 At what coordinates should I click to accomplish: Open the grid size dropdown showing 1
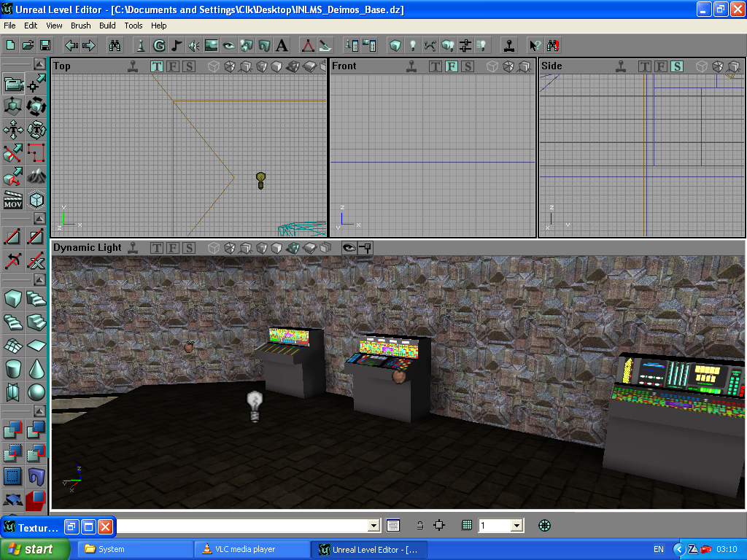(x=516, y=526)
